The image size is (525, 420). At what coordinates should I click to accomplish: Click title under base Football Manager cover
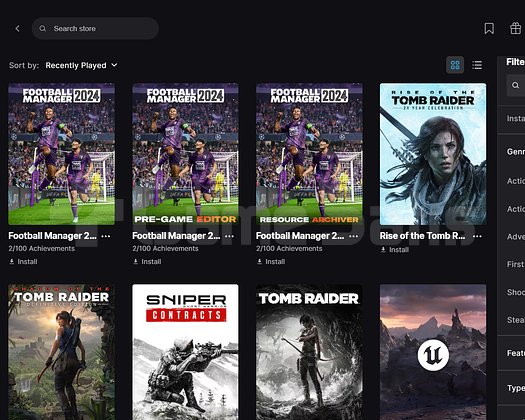pos(52,236)
